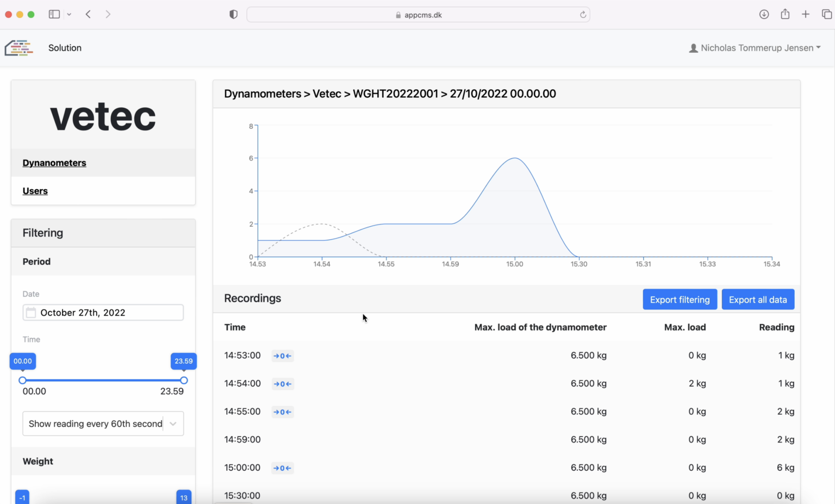Click the Solution logo icon
The height and width of the screenshot is (504, 835).
tap(19, 48)
